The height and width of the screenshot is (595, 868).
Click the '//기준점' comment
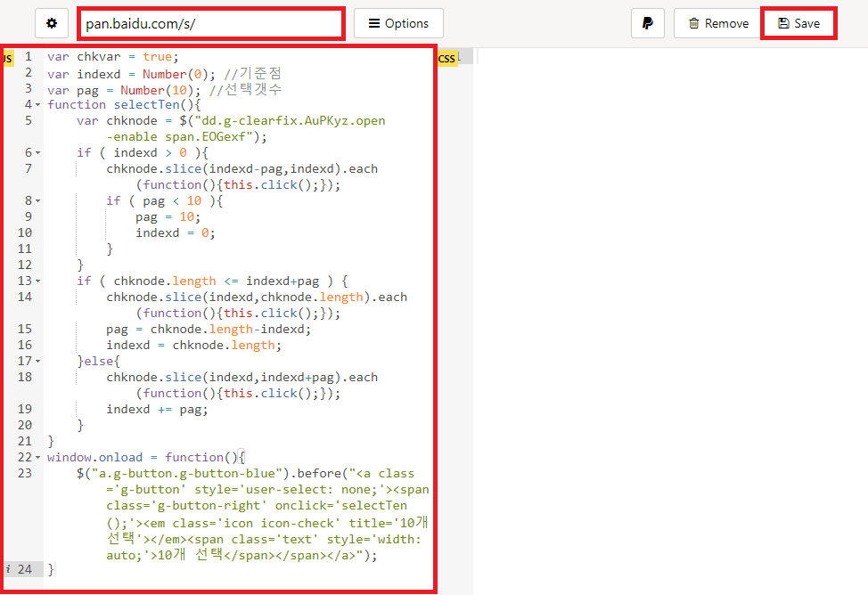[x=253, y=74]
